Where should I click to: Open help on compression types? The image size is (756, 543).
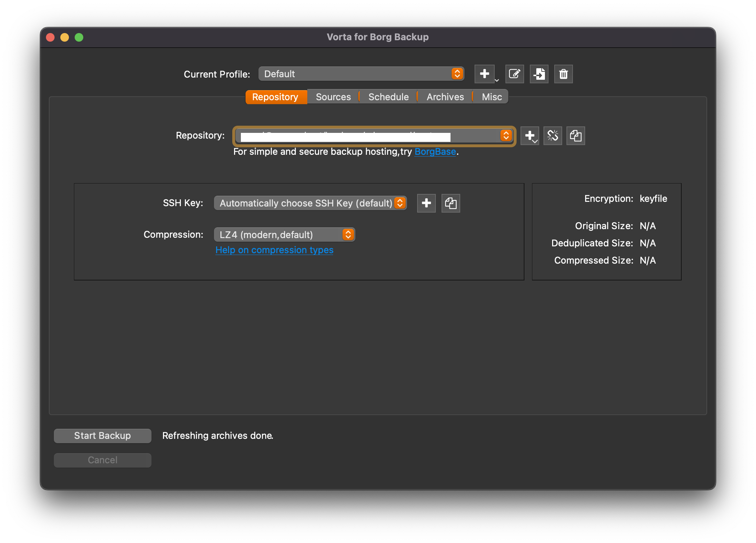click(x=274, y=250)
